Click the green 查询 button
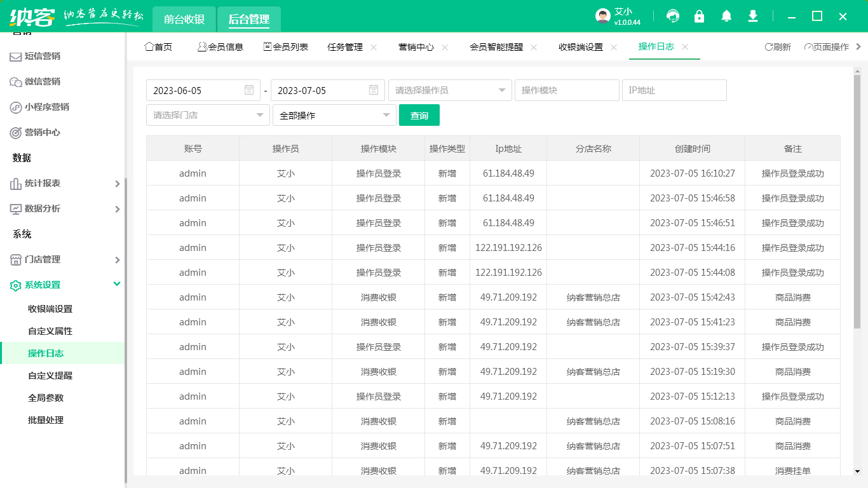Viewport: 868px width, 488px height. [419, 115]
